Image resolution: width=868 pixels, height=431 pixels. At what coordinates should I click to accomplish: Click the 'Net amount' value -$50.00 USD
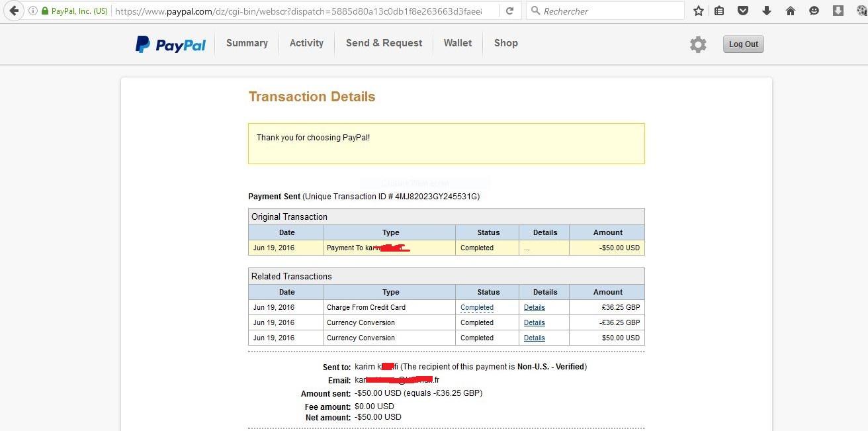point(378,417)
